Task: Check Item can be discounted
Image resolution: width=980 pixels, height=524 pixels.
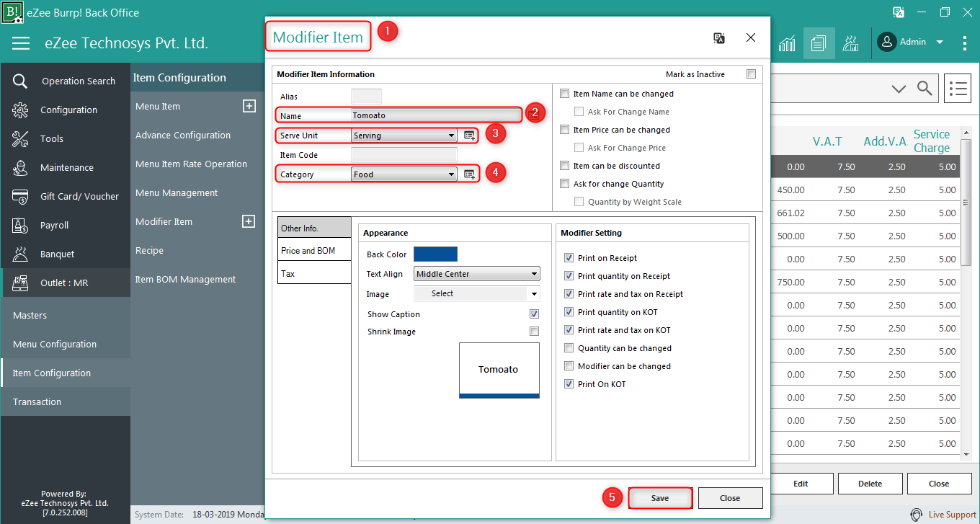Action: tap(565, 166)
